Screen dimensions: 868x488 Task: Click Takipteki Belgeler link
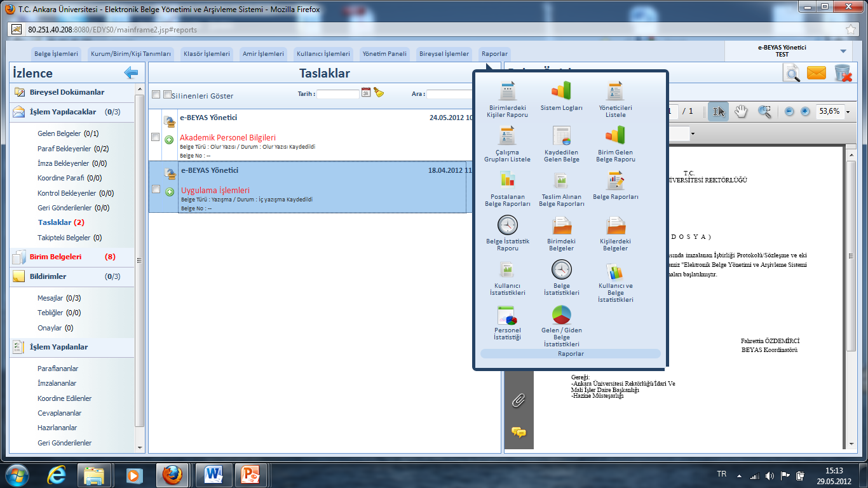pyautogui.click(x=64, y=238)
